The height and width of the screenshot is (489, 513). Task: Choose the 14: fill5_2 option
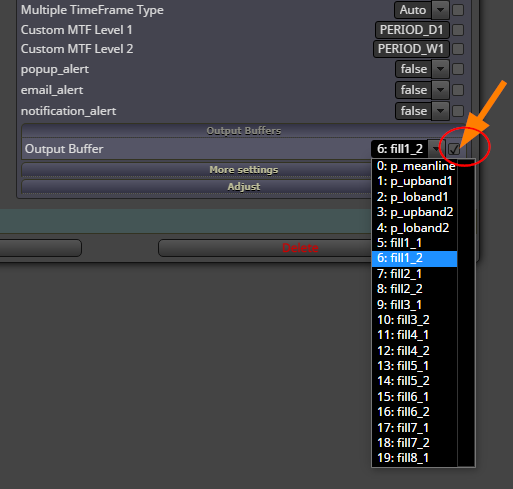click(x=414, y=381)
